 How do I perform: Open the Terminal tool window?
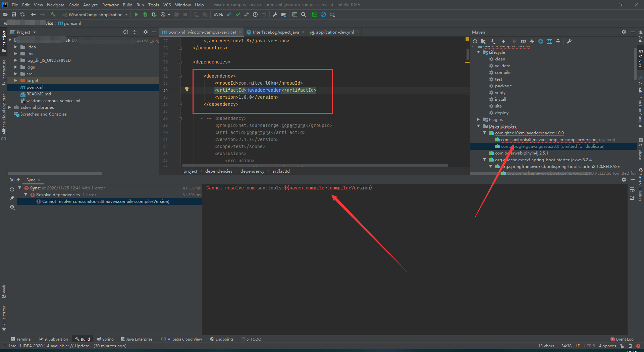tap(21, 339)
